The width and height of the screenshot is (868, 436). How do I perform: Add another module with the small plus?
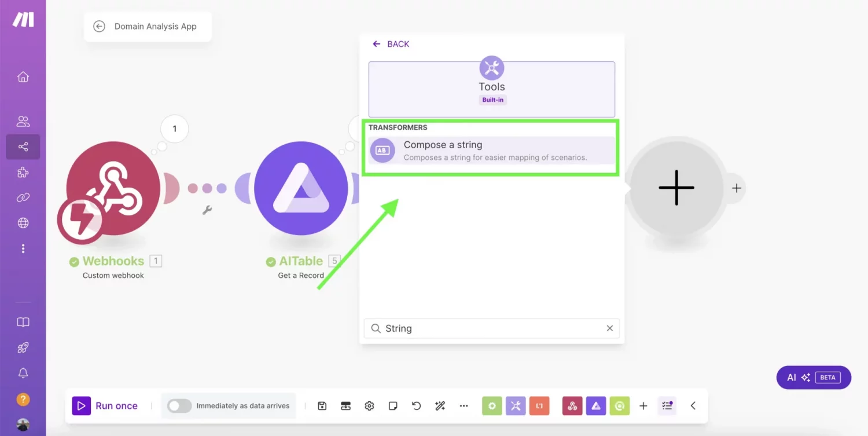pyautogui.click(x=736, y=188)
